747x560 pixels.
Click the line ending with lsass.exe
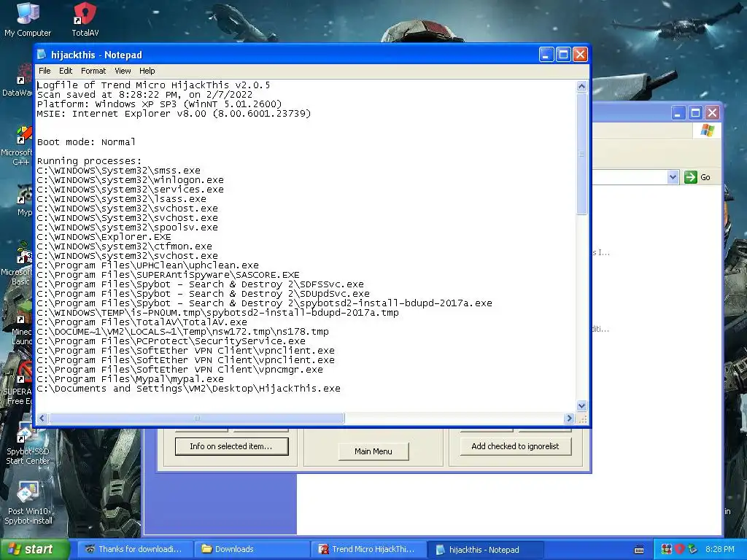[122, 199]
